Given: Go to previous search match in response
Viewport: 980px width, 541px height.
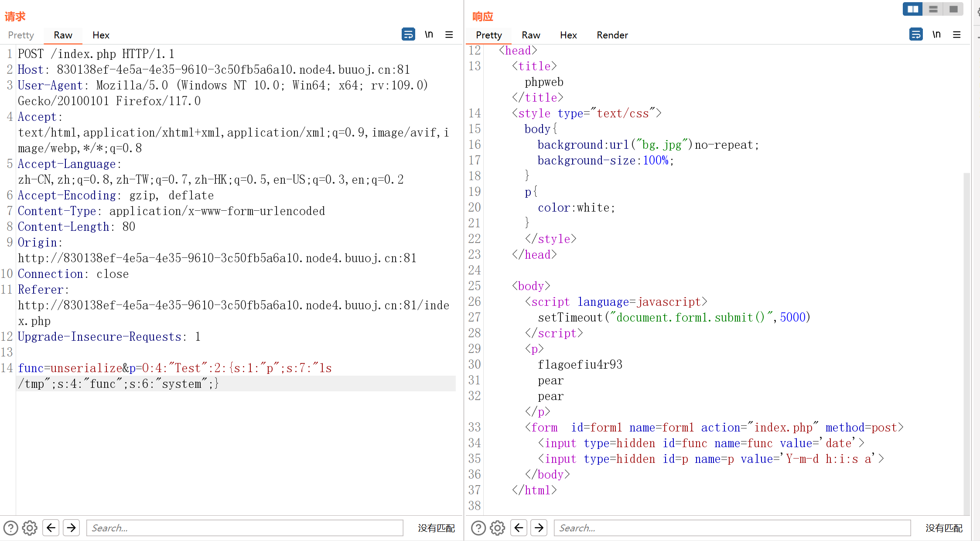Looking at the screenshot, I should coord(519,528).
